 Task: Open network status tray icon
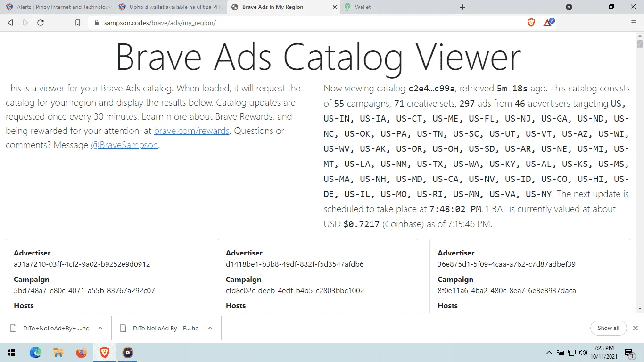(x=572, y=353)
